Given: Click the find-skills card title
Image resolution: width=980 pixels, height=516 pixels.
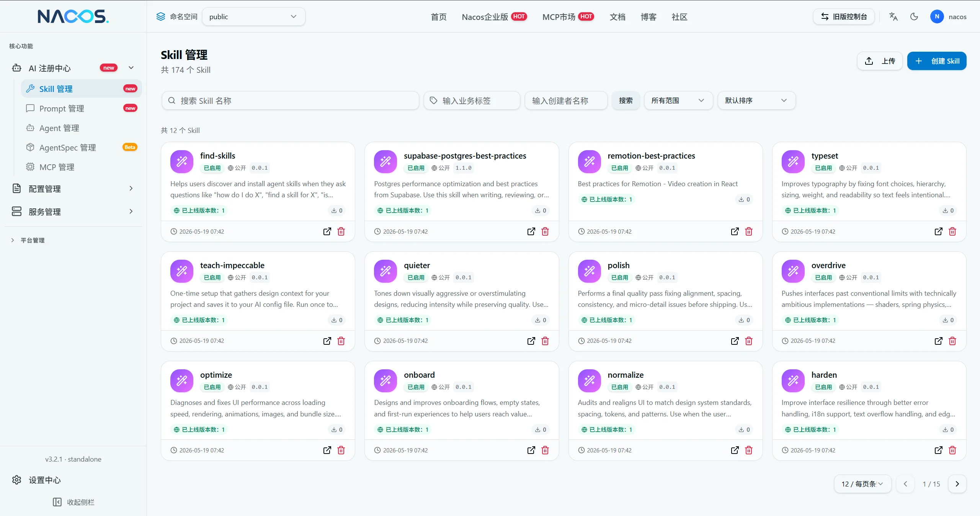Looking at the screenshot, I should click(217, 156).
